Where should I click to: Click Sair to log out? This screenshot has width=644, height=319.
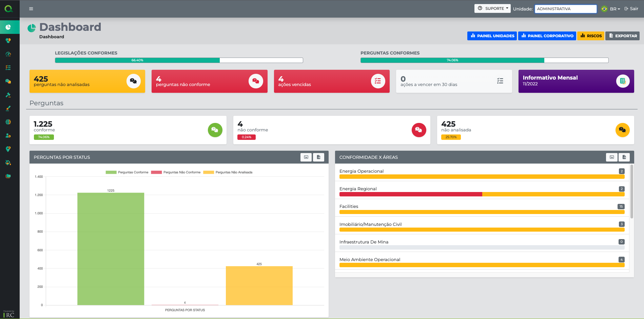631,9
